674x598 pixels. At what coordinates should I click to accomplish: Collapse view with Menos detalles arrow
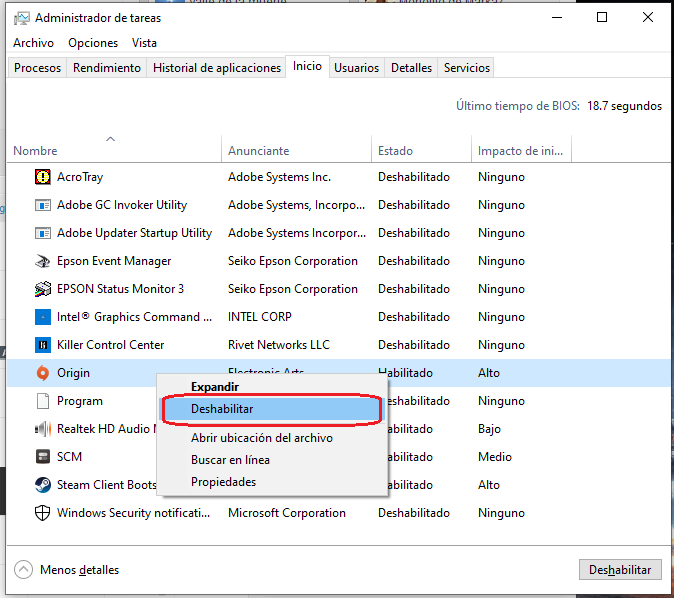pyautogui.click(x=23, y=570)
